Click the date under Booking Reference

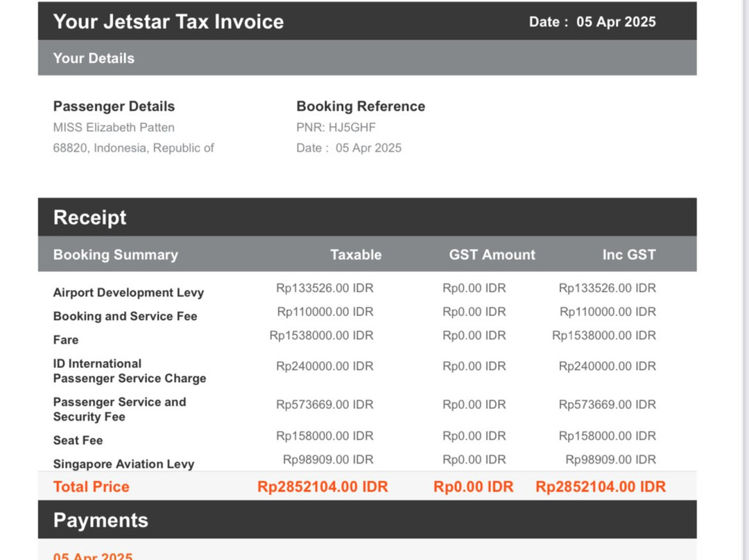coord(349,148)
